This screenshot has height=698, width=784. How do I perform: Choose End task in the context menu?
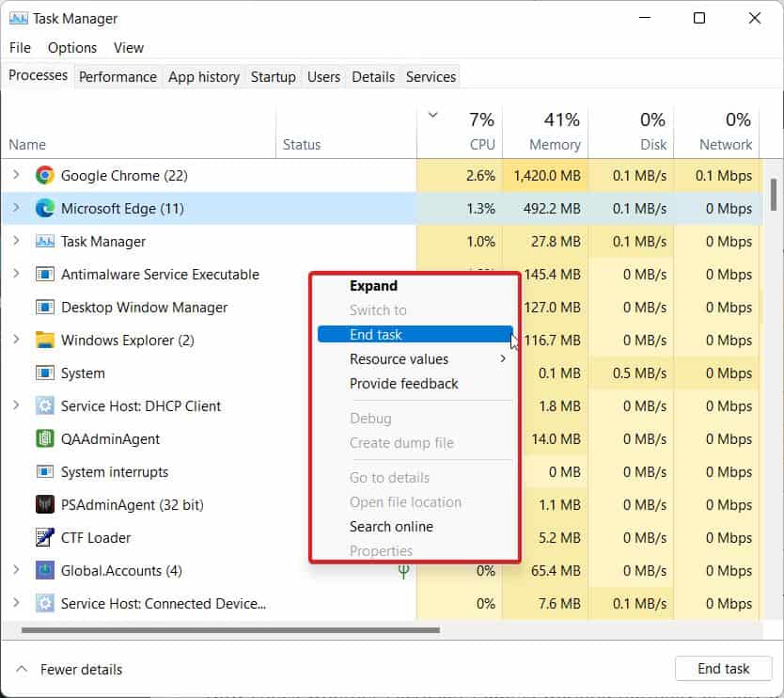376,335
